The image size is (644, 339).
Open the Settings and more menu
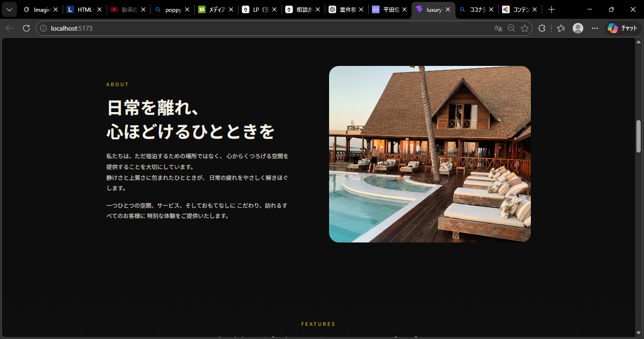594,28
